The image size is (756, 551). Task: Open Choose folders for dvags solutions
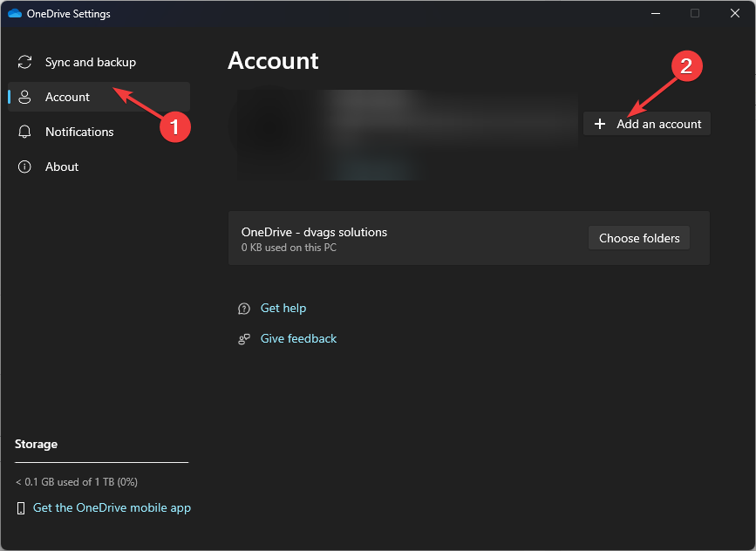pos(639,238)
